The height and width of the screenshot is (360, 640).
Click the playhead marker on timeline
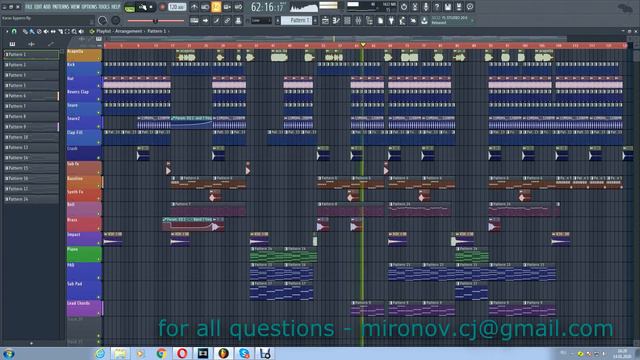(363, 44)
